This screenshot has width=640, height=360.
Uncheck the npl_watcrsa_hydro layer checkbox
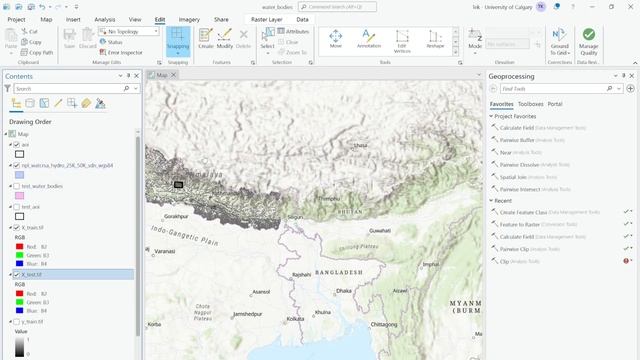(x=17, y=165)
